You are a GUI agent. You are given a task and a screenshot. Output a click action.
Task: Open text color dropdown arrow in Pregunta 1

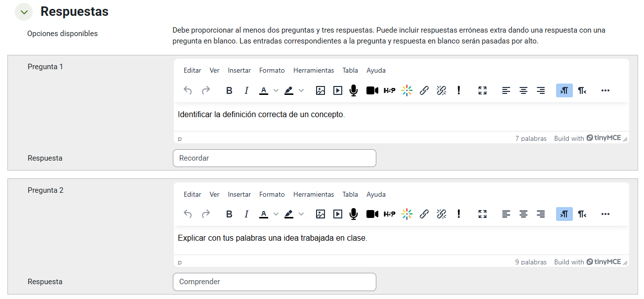276,90
